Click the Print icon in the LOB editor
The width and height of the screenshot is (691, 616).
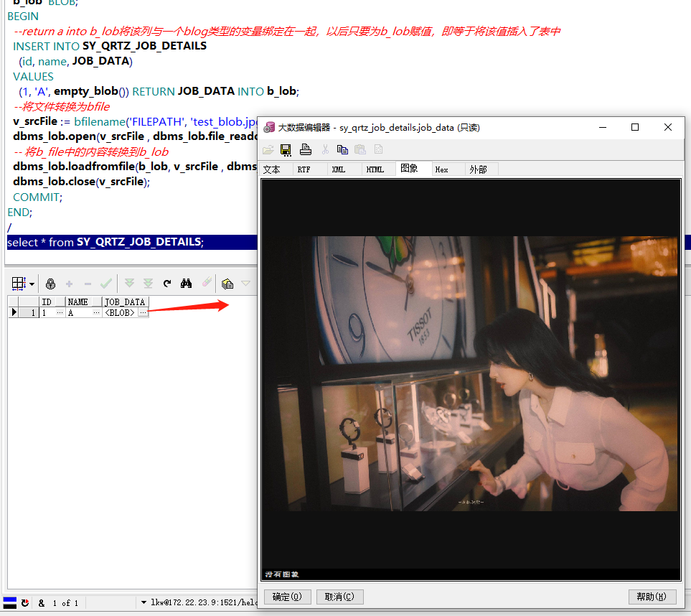305,149
